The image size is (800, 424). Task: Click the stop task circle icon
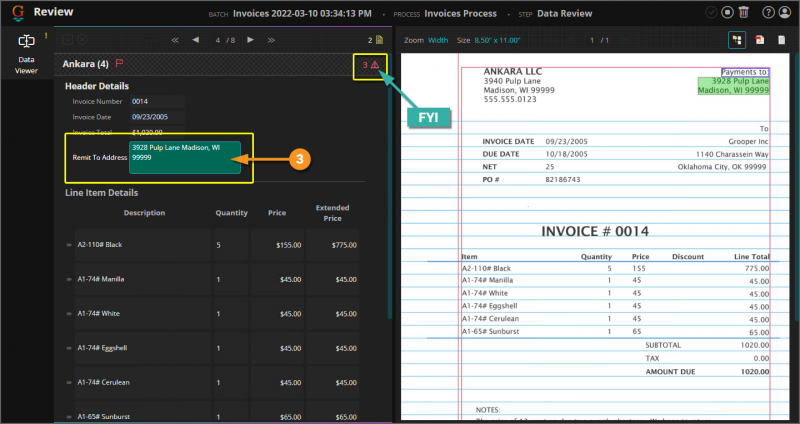[x=728, y=12]
